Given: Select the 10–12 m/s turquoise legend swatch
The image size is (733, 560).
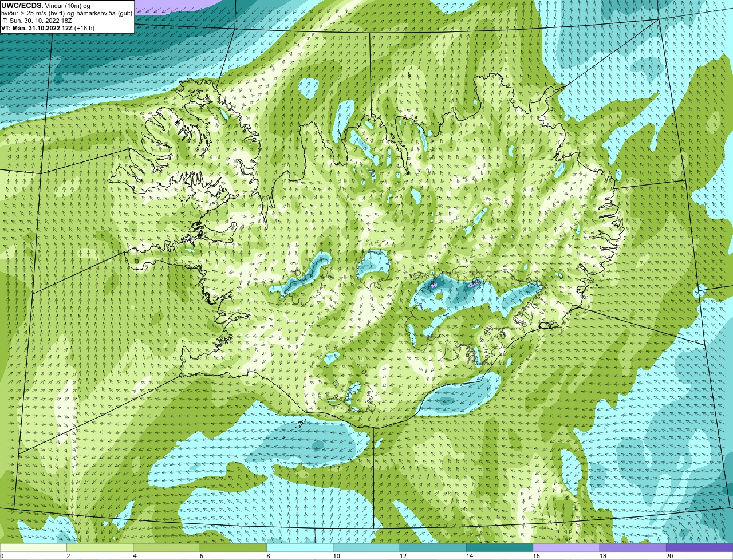Looking at the screenshot, I should click(x=366, y=547).
